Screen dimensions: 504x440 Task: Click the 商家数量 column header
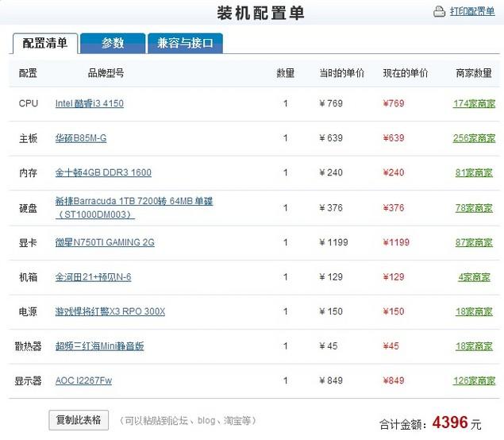pos(474,73)
